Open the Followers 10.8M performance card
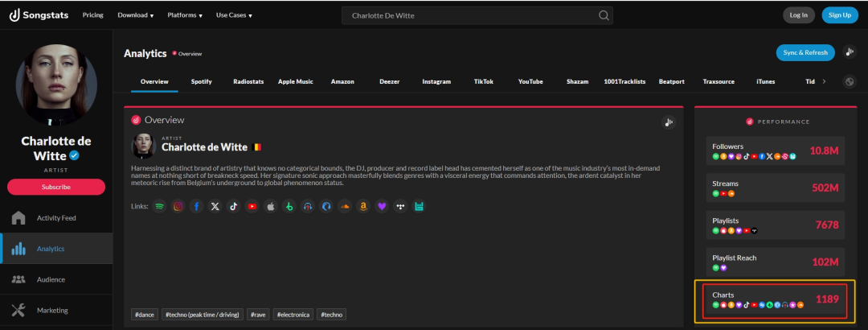The image size is (868, 330). click(x=775, y=151)
